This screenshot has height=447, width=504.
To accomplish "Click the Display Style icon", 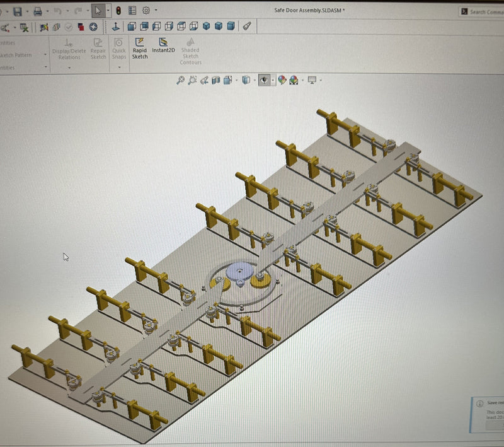I will 246,81.
